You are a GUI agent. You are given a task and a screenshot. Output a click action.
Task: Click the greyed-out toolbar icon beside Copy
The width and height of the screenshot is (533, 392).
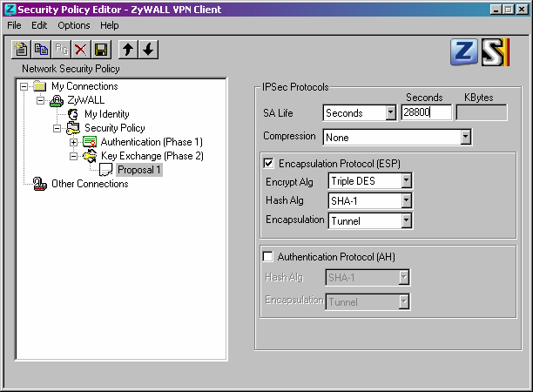click(x=61, y=50)
